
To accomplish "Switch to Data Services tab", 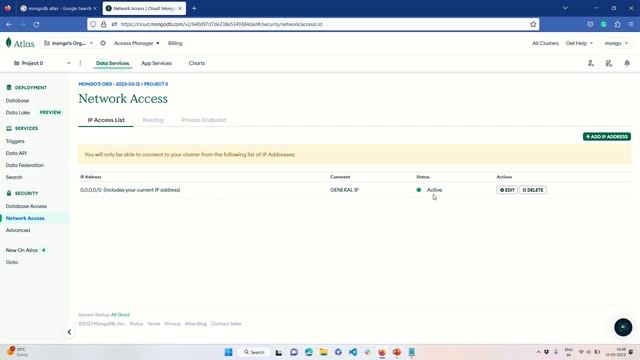I will tap(113, 63).
